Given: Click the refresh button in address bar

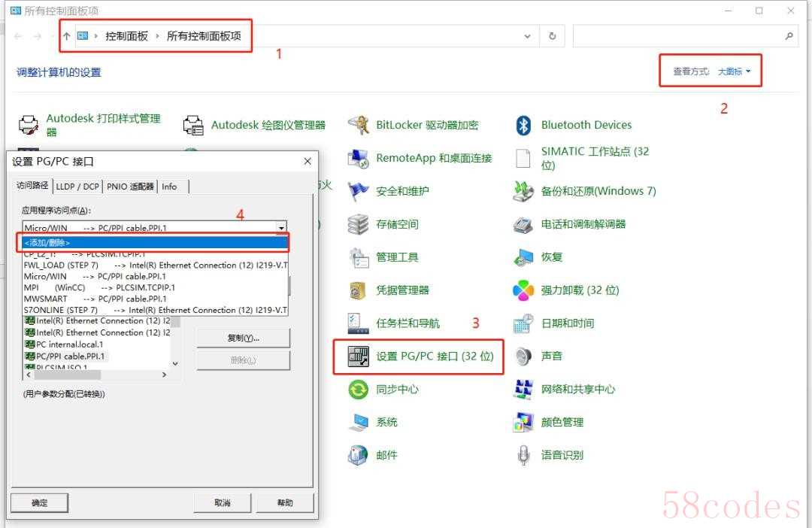Looking at the screenshot, I should pos(553,36).
